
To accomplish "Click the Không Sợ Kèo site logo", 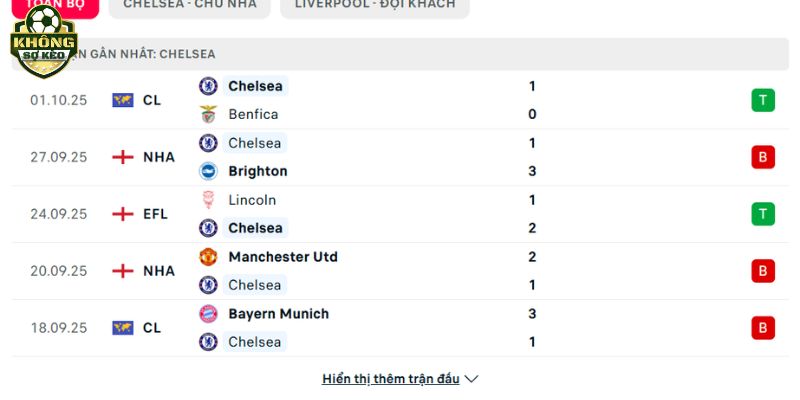I will (x=43, y=41).
